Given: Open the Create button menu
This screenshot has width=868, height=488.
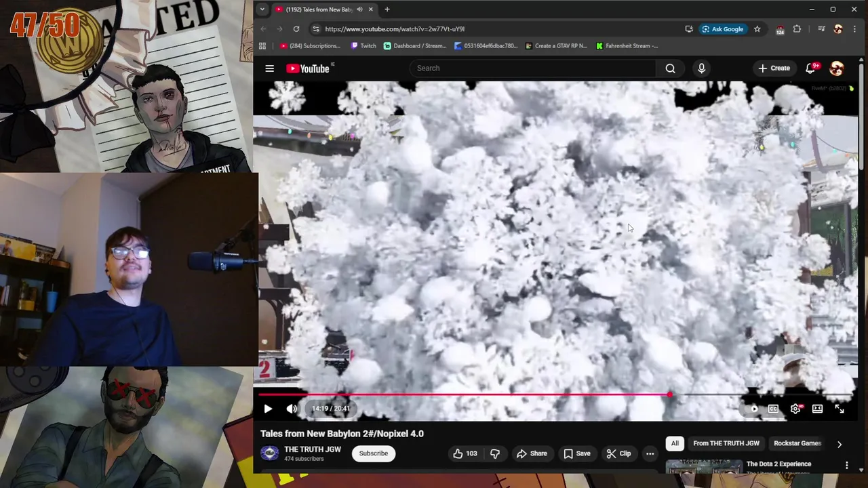Looking at the screenshot, I should pos(774,68).
